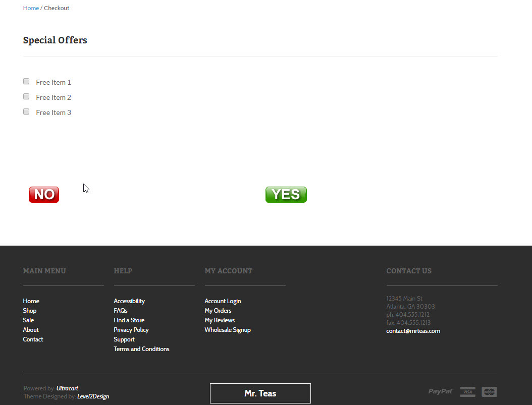Click the PayPal payment icon
This screenshot has width=532, height=405.
click(440, 391)
